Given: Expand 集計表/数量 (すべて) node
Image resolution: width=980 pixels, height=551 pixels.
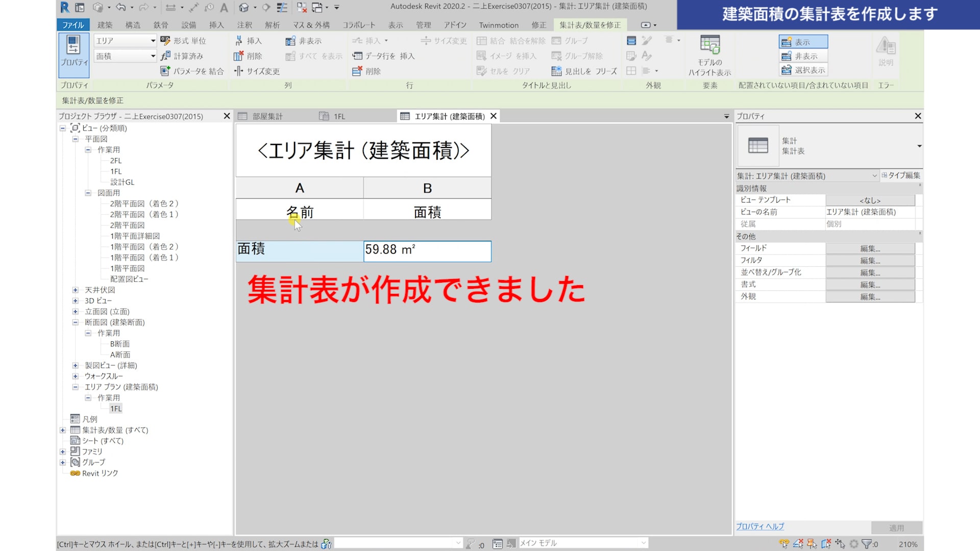Looking at the screenshot, I should (x=63, y=430).
